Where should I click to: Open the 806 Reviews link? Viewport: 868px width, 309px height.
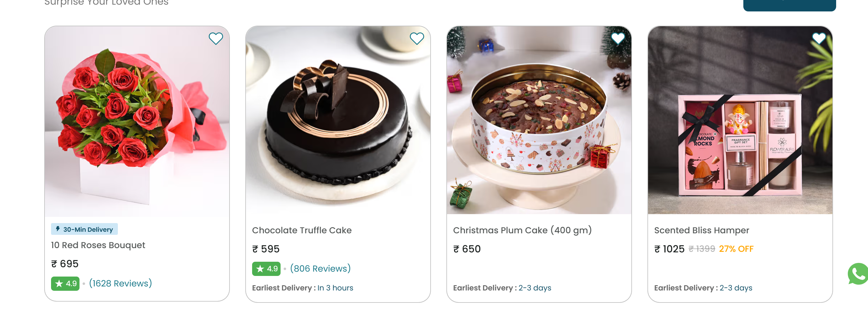[x=320, y=269]
